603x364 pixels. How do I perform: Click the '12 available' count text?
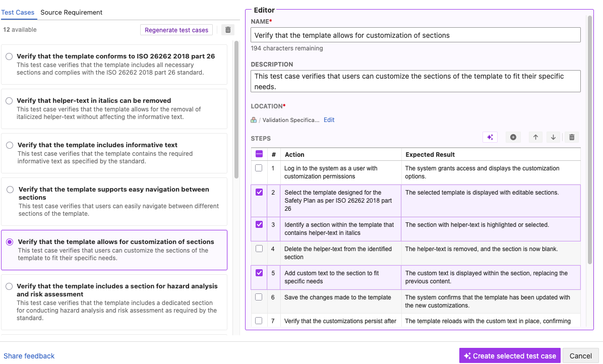coord(20,30)
